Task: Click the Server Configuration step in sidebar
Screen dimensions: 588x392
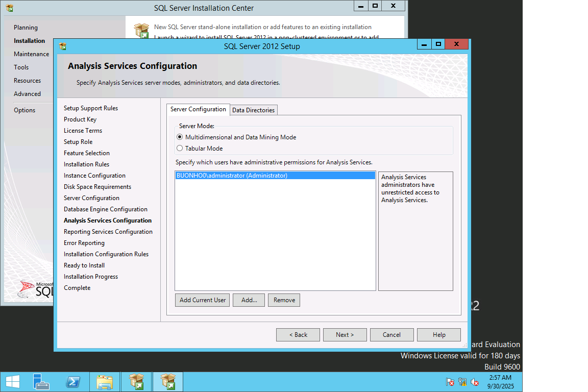Action: pos(91,198)
